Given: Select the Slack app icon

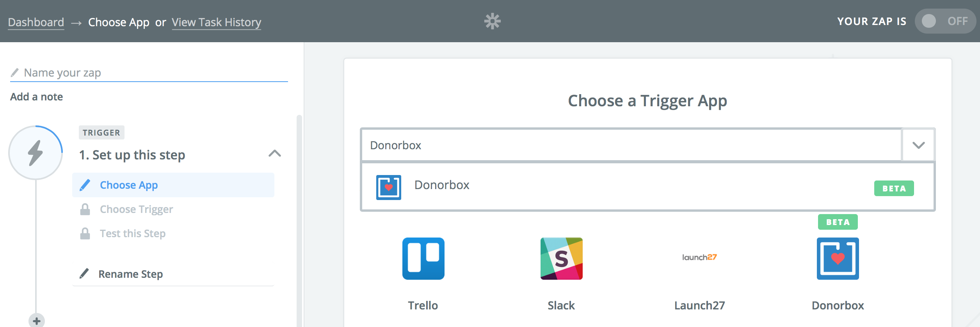Looking at the screenshot, I should [x=561, y=258].
